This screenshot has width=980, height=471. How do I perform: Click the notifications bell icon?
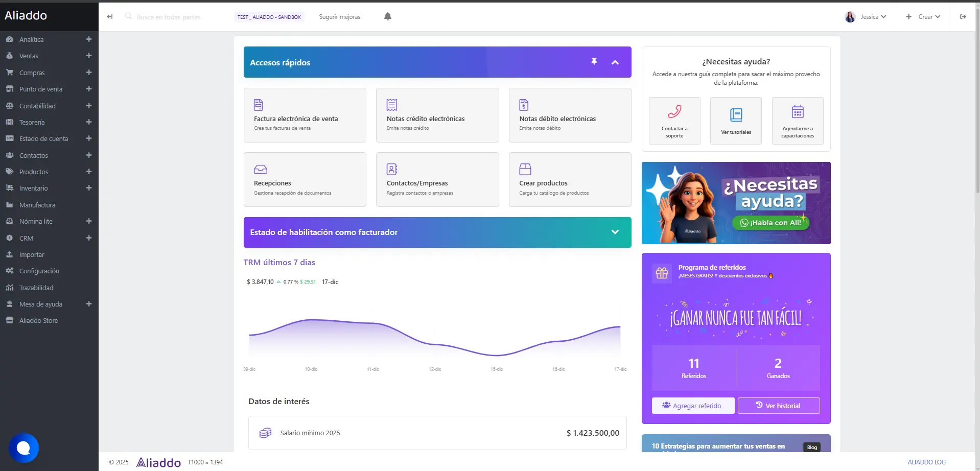(388, 17)
